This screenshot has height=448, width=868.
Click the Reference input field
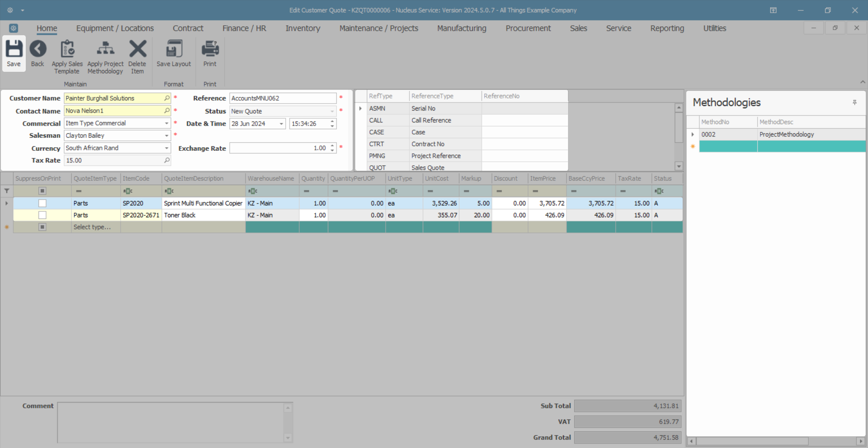pyautogui.click(x=283, y=98)
